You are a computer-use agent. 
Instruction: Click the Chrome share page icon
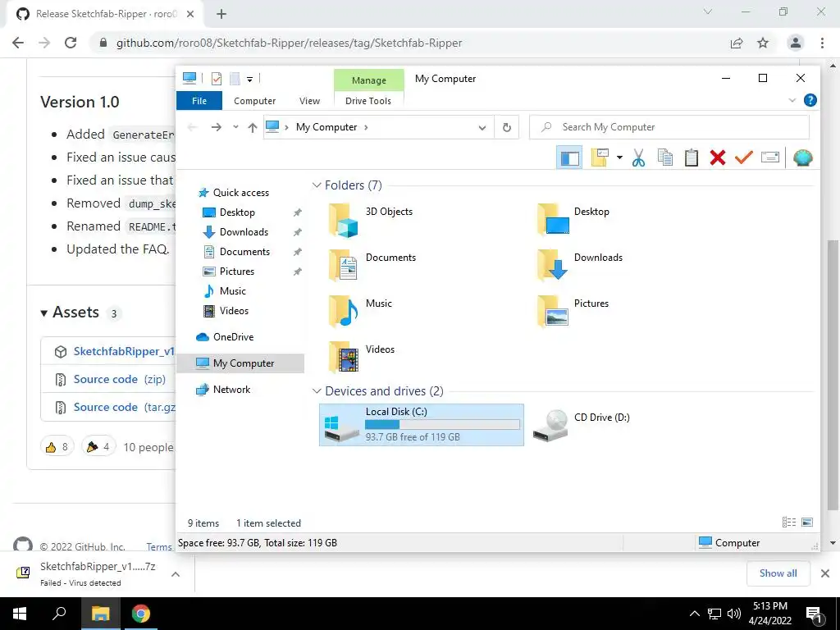tap(737, 43)
